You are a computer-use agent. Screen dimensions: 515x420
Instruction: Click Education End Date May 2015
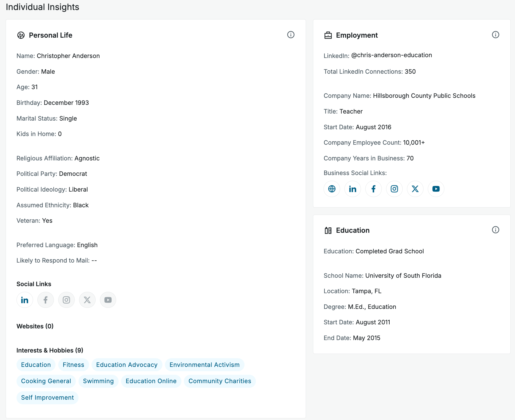[367, 338]
